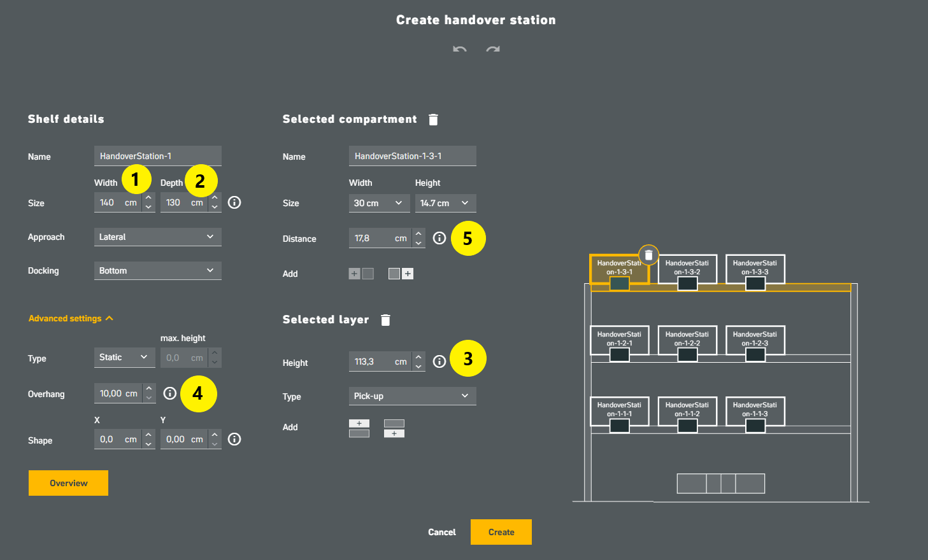Expand the layer Type dropdown showing Pick-up
The width and height of the screenshot is (928, 560).
pos(413,396)
